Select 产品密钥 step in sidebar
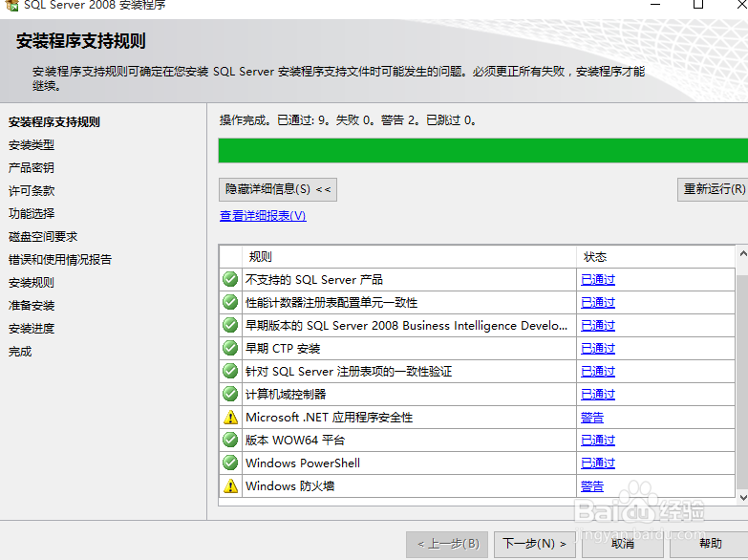The image size is (748, 560). pos(32,167)
